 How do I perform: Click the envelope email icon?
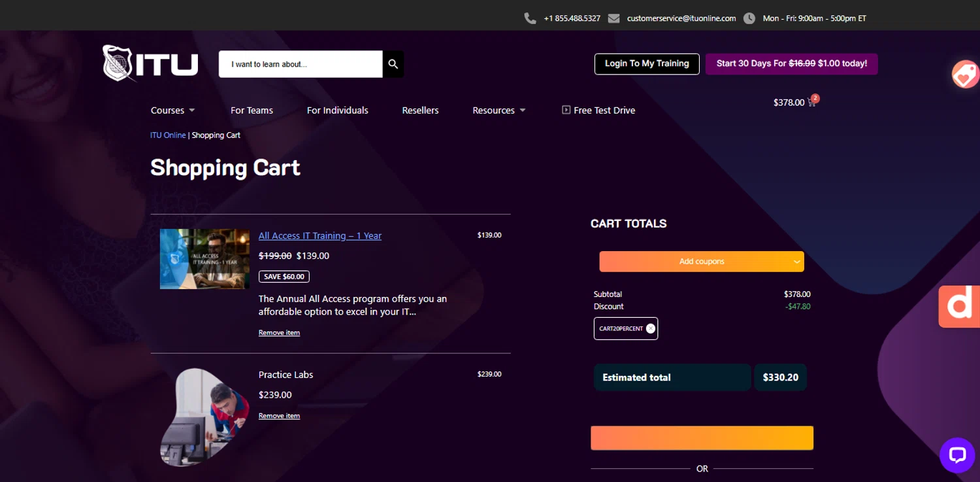[613, 18]
